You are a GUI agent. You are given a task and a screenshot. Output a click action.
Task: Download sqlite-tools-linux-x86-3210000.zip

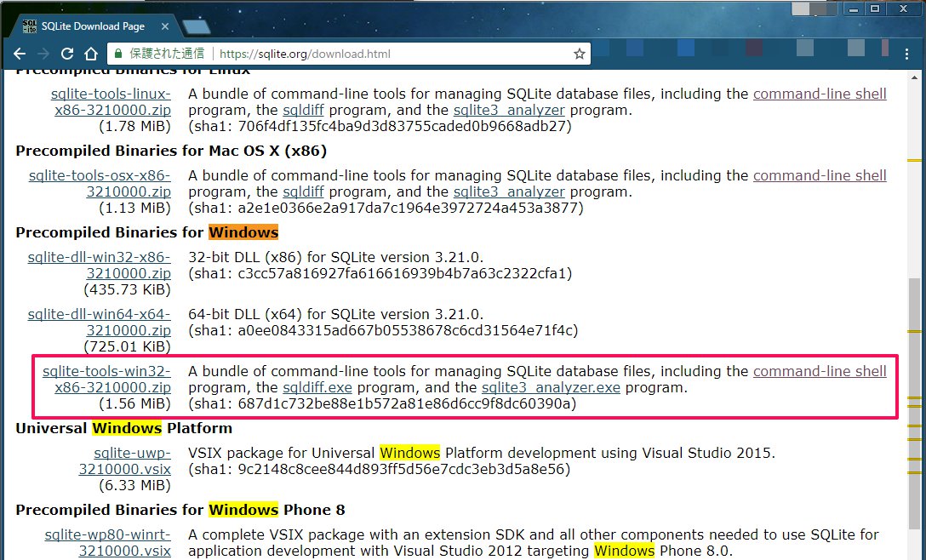111,102
